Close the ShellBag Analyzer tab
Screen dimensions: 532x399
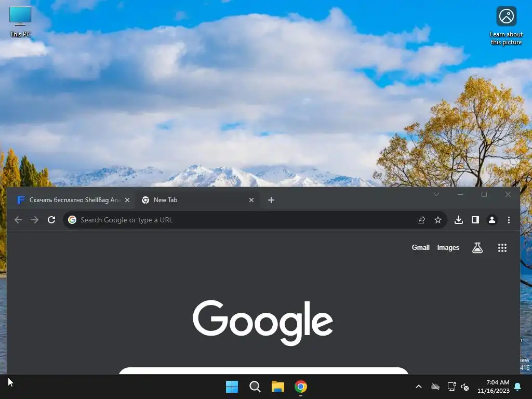(127, 200)
